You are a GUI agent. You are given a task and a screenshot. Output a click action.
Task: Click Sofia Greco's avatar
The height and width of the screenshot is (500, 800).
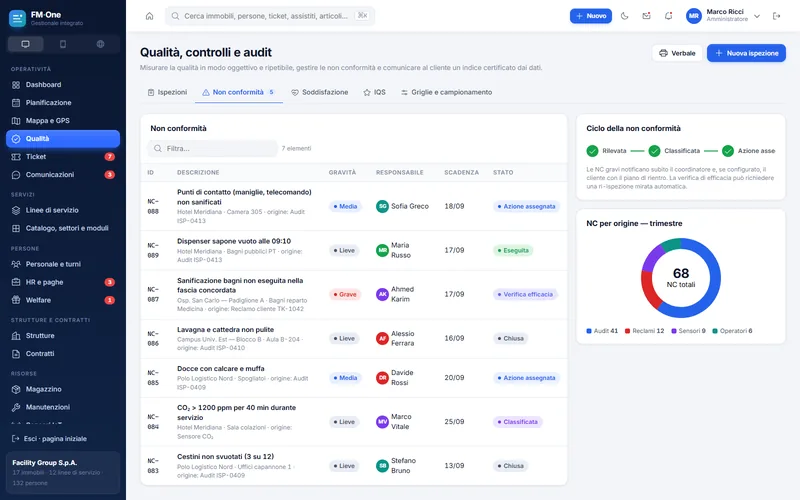(382, 206)
